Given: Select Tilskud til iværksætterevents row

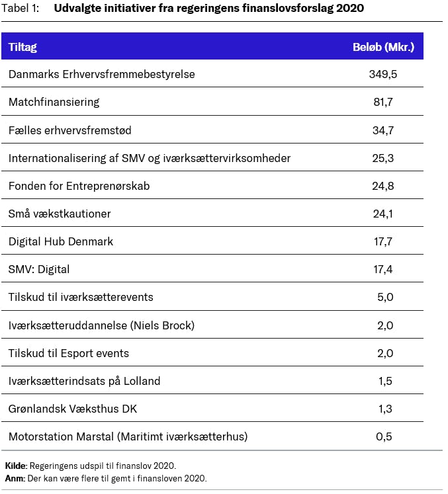Looking at the screenshot, I should [x=81, y=297].
